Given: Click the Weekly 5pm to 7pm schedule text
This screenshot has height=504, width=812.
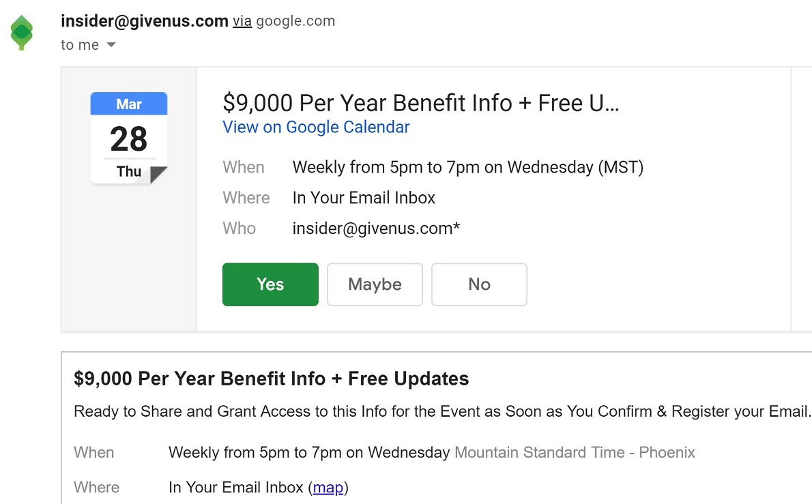Looking at the screenshot, I should click(x=467, y=168).
